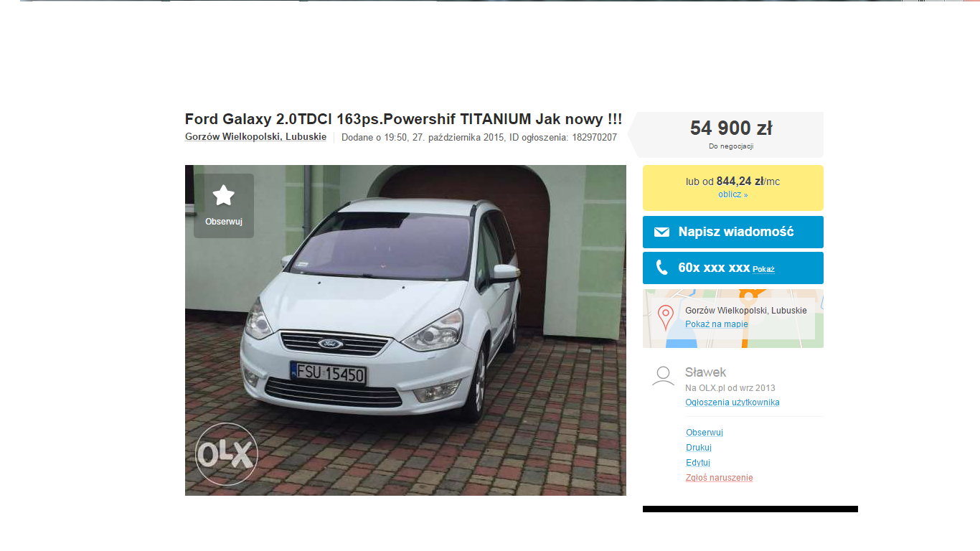This screenshot has width=980, height=551.
Task: Open Ogłoszenia użytkownika link
Action: tap(732, 402)
